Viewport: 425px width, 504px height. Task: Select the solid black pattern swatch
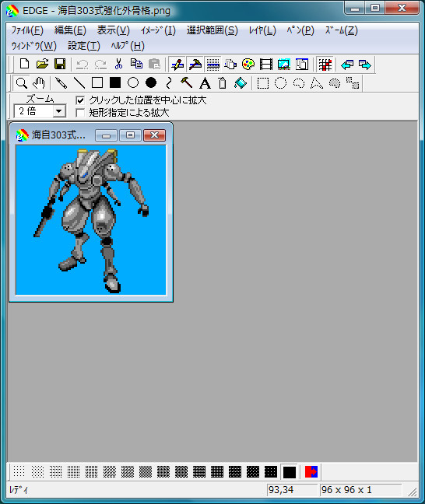coord(290,472)
